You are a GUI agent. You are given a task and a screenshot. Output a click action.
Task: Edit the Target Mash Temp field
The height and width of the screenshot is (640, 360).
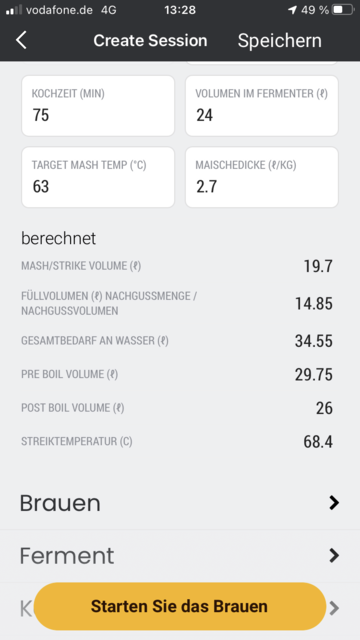coord(98,177)
